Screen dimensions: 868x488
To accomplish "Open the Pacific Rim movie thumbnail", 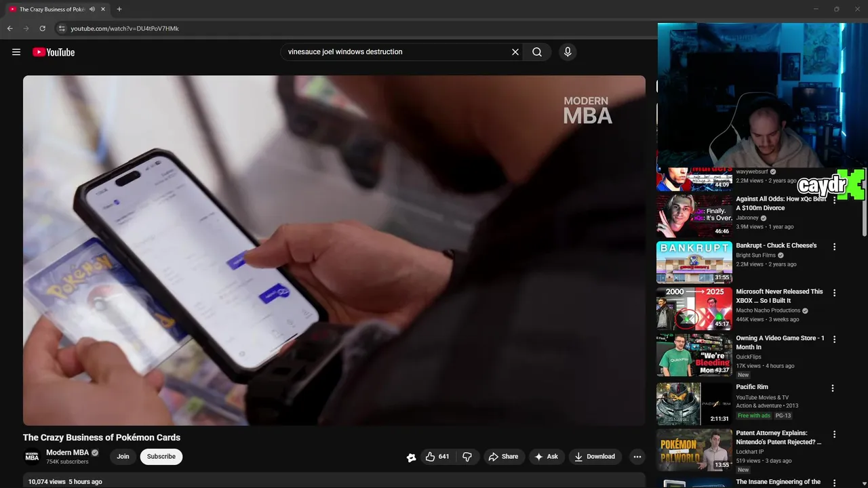I will [x=694, y=404].
